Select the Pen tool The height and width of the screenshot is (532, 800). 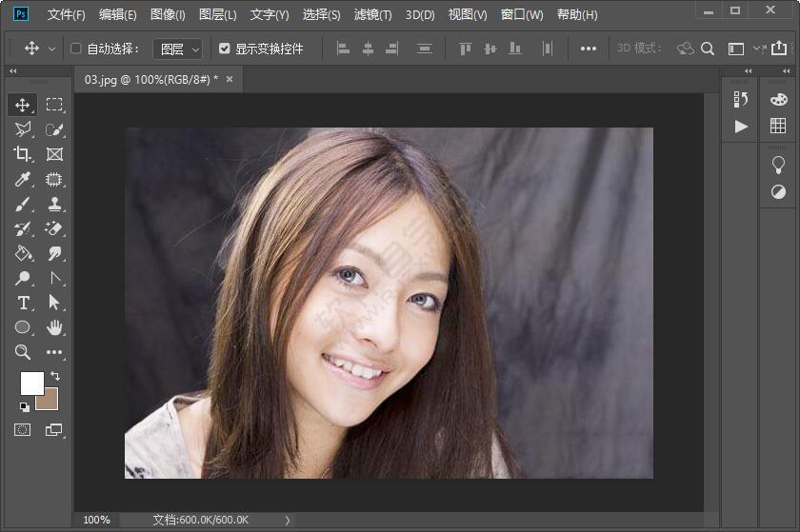pos(54,279)
